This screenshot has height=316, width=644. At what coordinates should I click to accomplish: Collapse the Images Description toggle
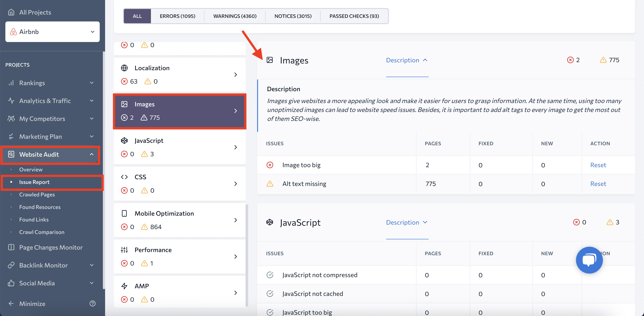407,60
